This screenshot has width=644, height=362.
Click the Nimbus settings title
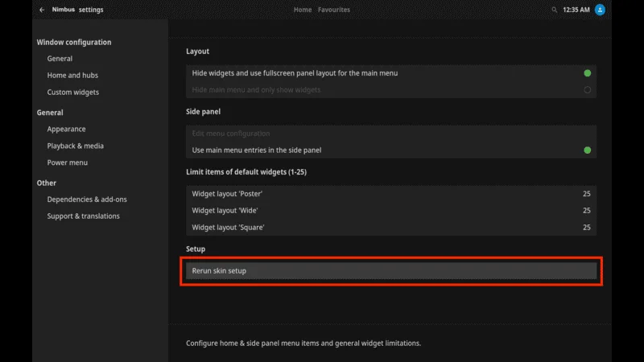(77, 10)
